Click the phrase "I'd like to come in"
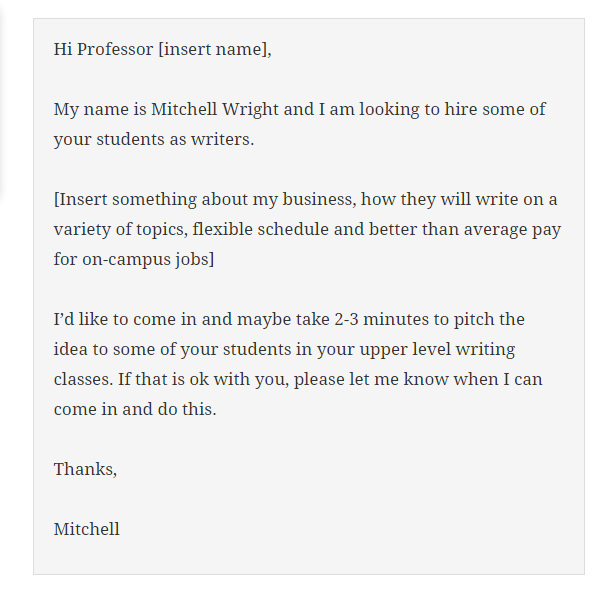This screenshot has width=612, height=593. tap(125, 319)
